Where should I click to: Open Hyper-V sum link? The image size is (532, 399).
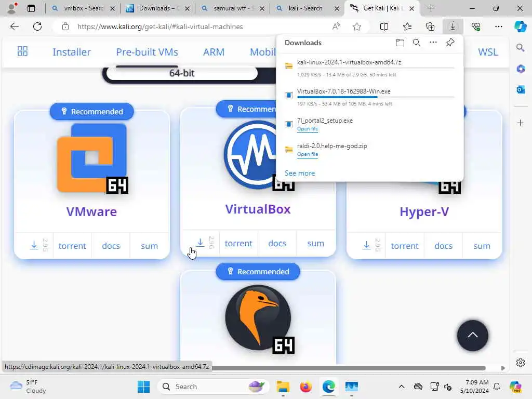tap(482, 246)
